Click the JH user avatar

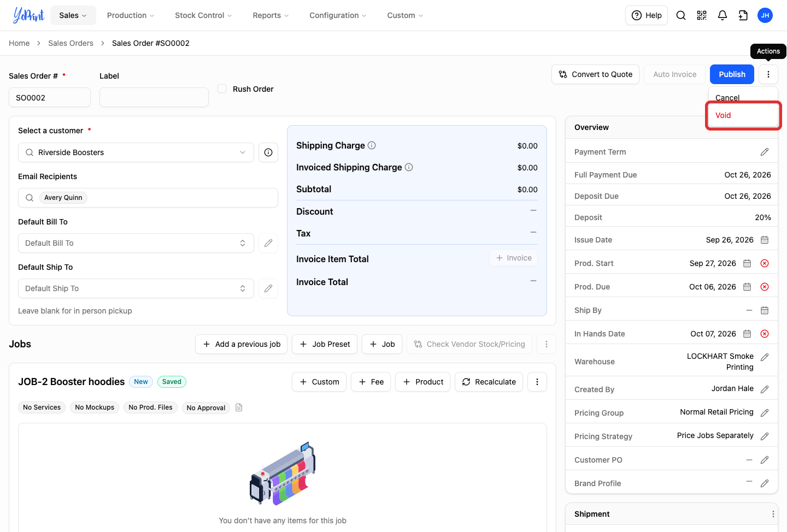coord(765,15)
